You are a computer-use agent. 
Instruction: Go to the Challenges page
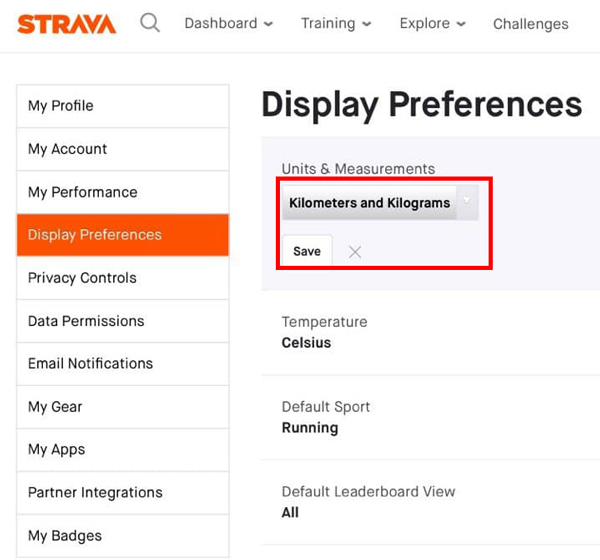[530, 24]
